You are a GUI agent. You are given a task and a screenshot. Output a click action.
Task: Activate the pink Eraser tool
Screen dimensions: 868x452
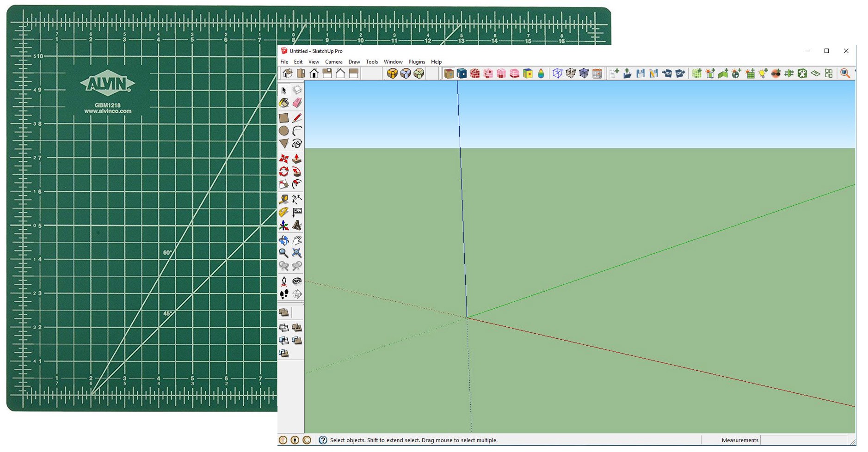[297, 103]
